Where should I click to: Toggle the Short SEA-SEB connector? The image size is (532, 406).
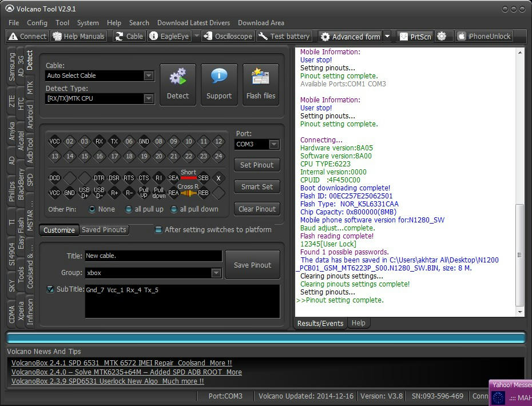(x=188, y=177)
